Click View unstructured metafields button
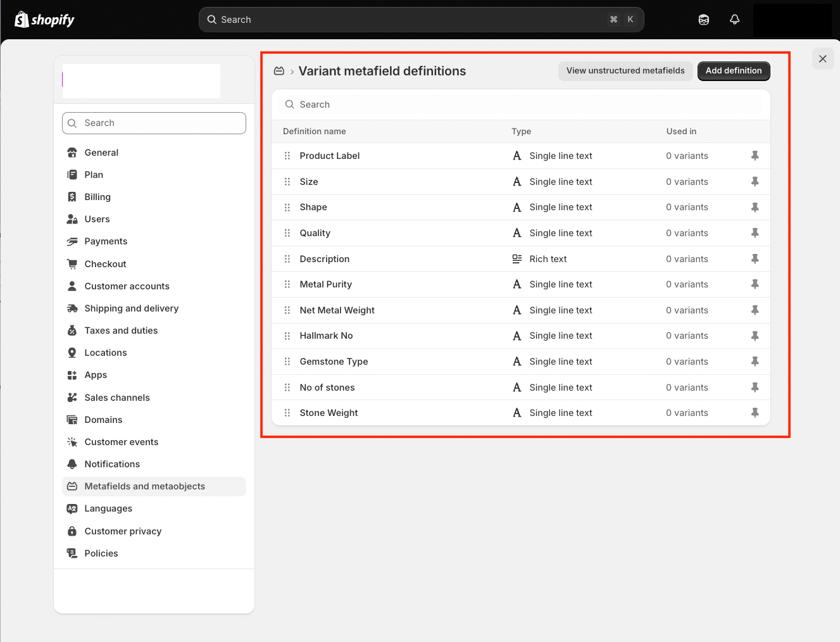 pos(625,71)
